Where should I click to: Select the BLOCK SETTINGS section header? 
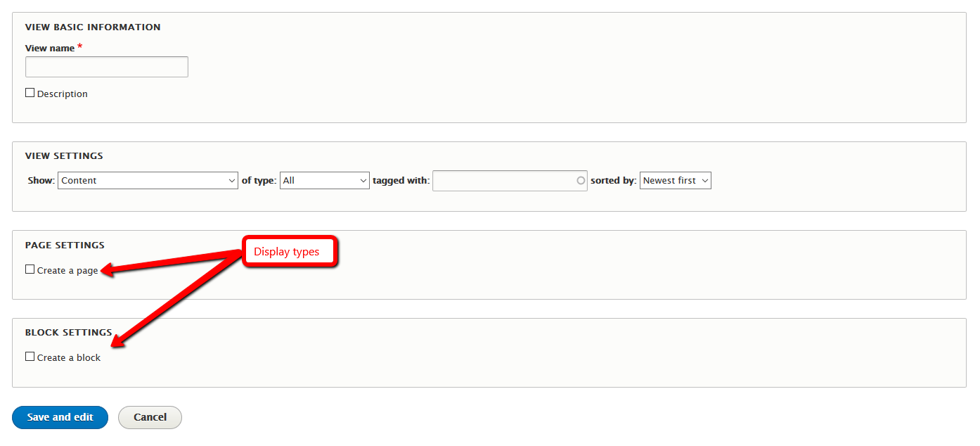tap(68, 332)
